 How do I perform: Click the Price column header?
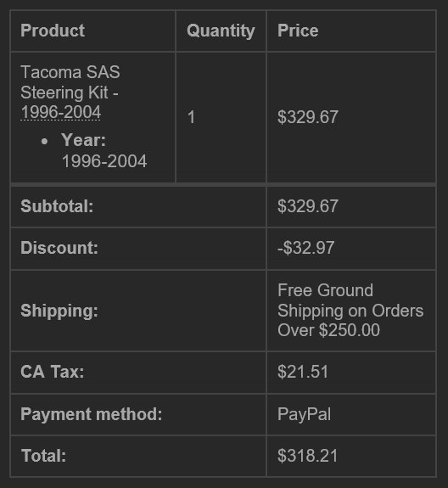298,31
